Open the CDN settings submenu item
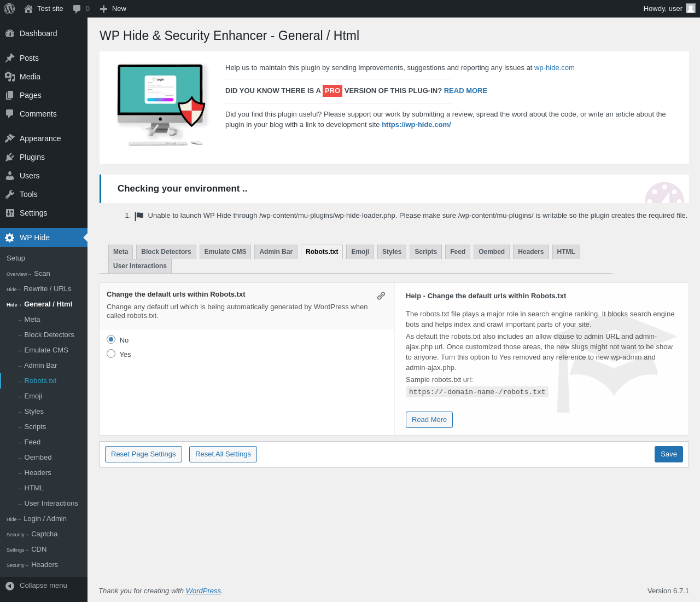The width and height of the screenshot is (700, 602). tap(44, 549)
